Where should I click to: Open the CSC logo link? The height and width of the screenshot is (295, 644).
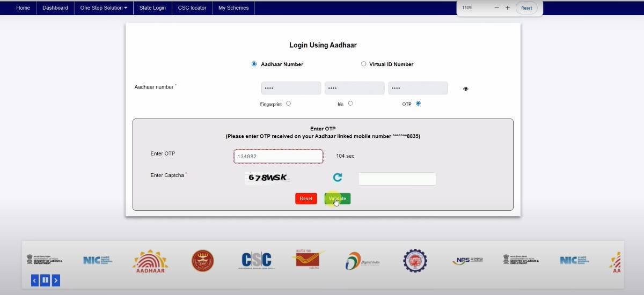[256, 261]
